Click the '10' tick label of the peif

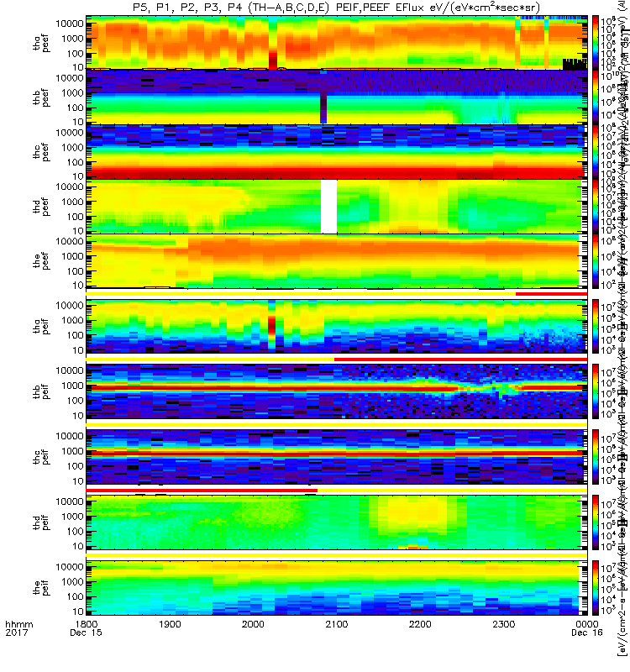pyautogui.click(x=78, y=612)
